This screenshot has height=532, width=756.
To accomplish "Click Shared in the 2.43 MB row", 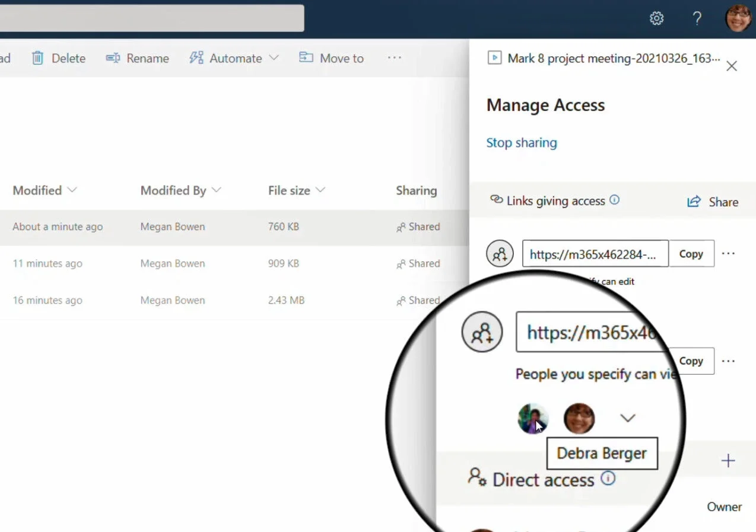I will [x=418, y=300].
